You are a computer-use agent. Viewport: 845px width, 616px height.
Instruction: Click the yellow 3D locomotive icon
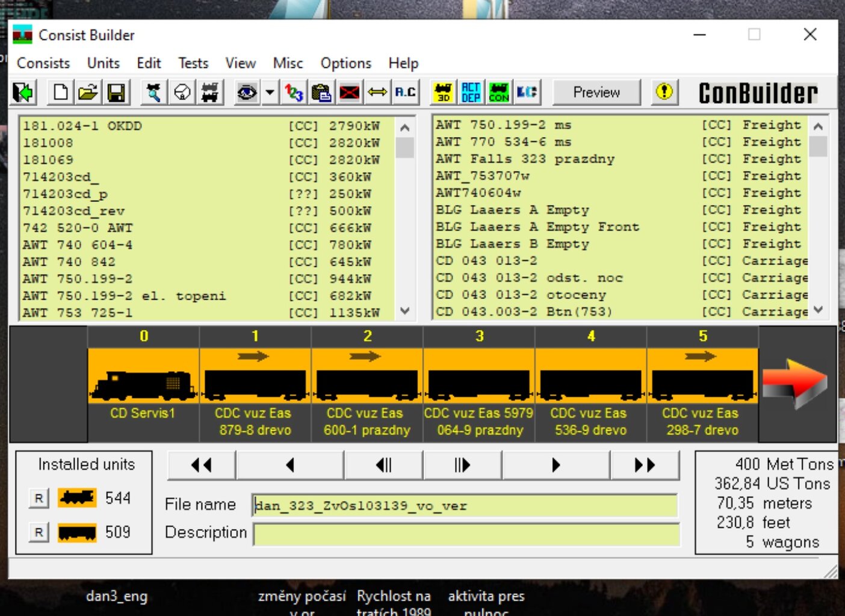pyautogui.click(x=444, y=93)
